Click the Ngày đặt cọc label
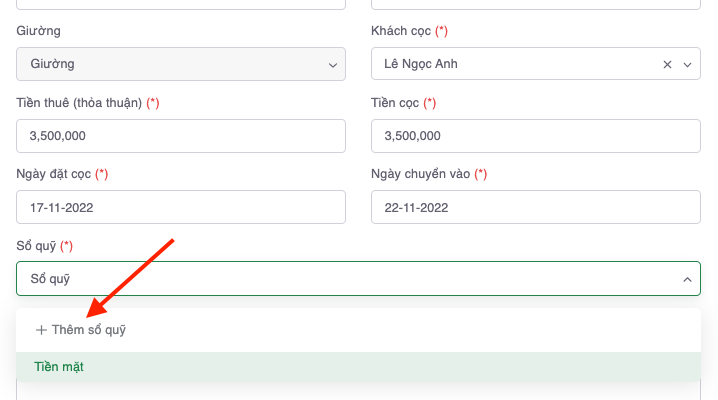This screenshot has width=718, height=400. (54, 174)
